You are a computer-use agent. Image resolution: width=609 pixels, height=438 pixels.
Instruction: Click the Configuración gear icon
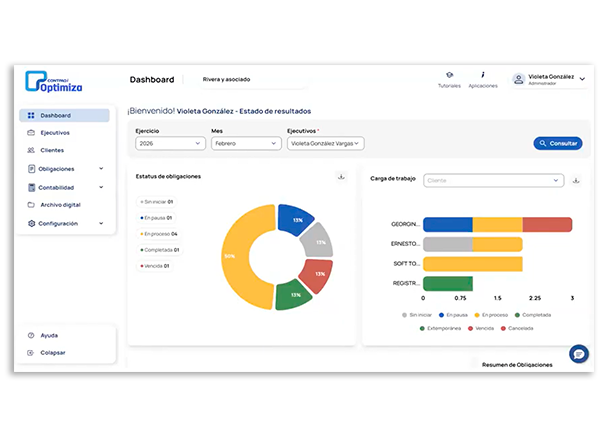(31, 223)
